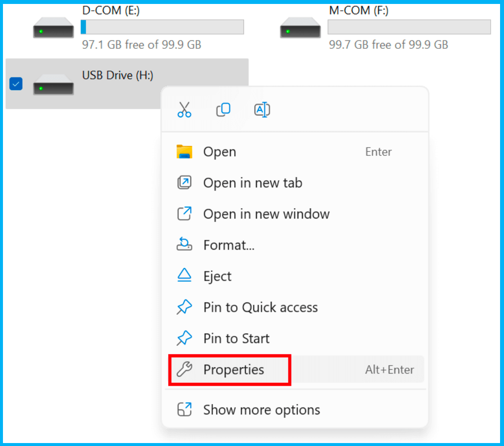504x446 pixels.
Task: Click the USB Drive (H:) drive icon
Action: point(53,84)
